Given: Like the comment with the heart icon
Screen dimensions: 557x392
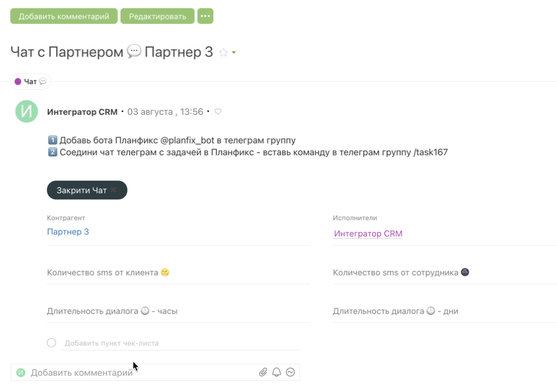Looking at the screenshot, I should point(218,112).
